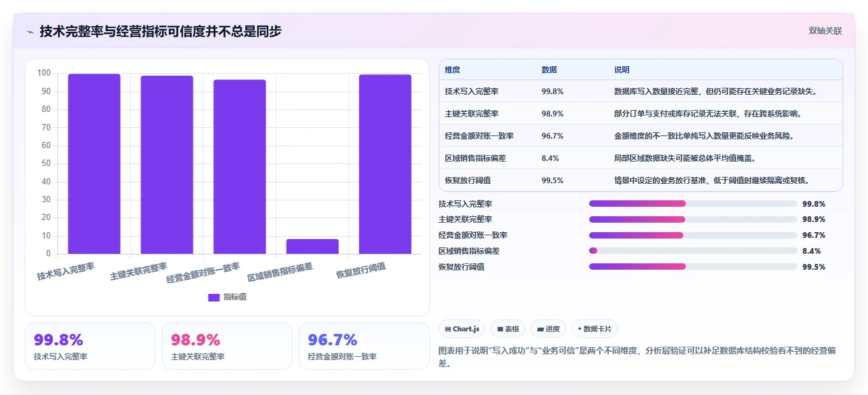Viewport: 868px width, 395px height.
Task: Click the 8.4% value in table
Action: (x=550, y=158)
